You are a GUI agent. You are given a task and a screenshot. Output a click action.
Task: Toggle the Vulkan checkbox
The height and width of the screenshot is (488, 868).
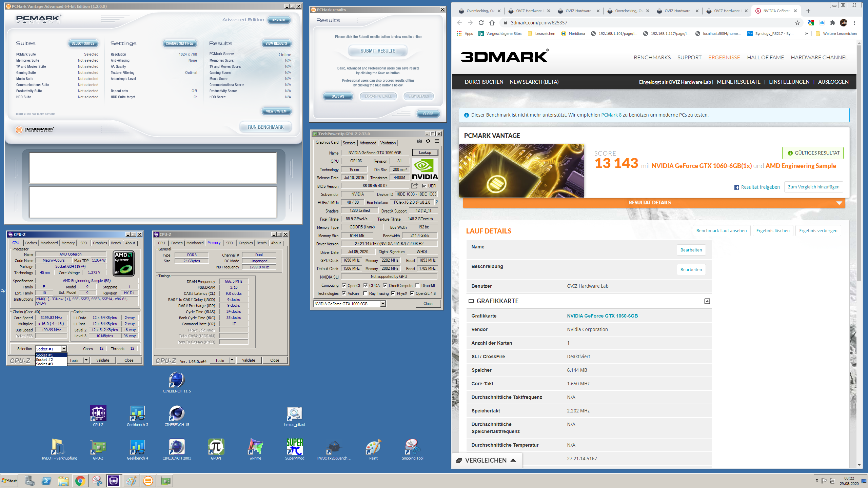tap(344, 293)
